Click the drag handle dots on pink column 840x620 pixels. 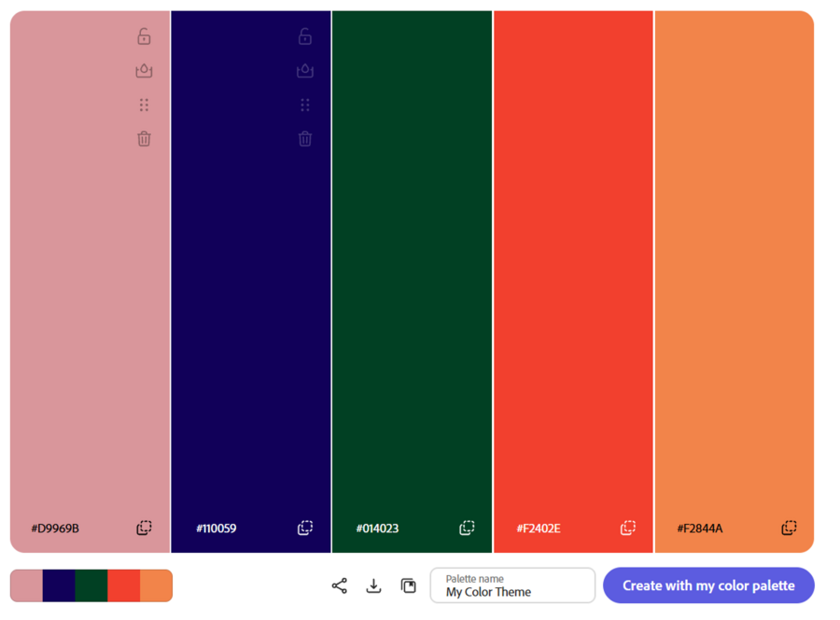tap(144, 105)
